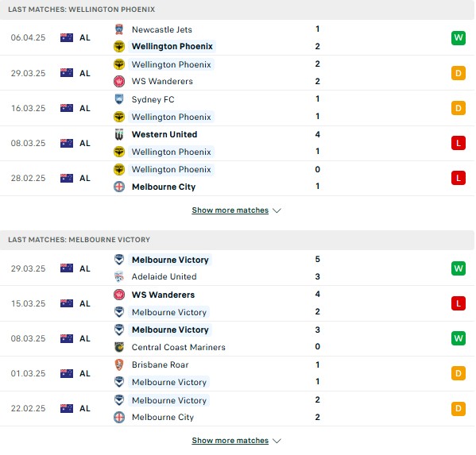Expand more Wellington Phoenix matches via chevron
The width and height of the screenshot is (476, 455).
277,210
